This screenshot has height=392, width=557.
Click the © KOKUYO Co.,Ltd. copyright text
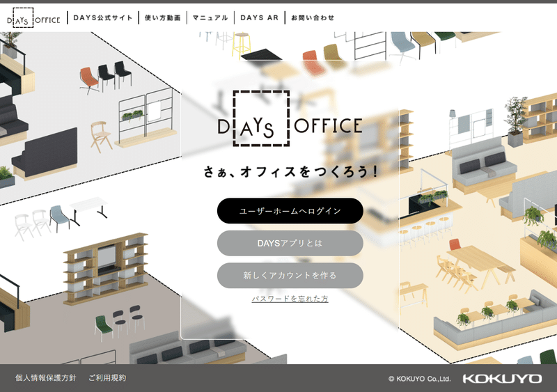[420, 379]
